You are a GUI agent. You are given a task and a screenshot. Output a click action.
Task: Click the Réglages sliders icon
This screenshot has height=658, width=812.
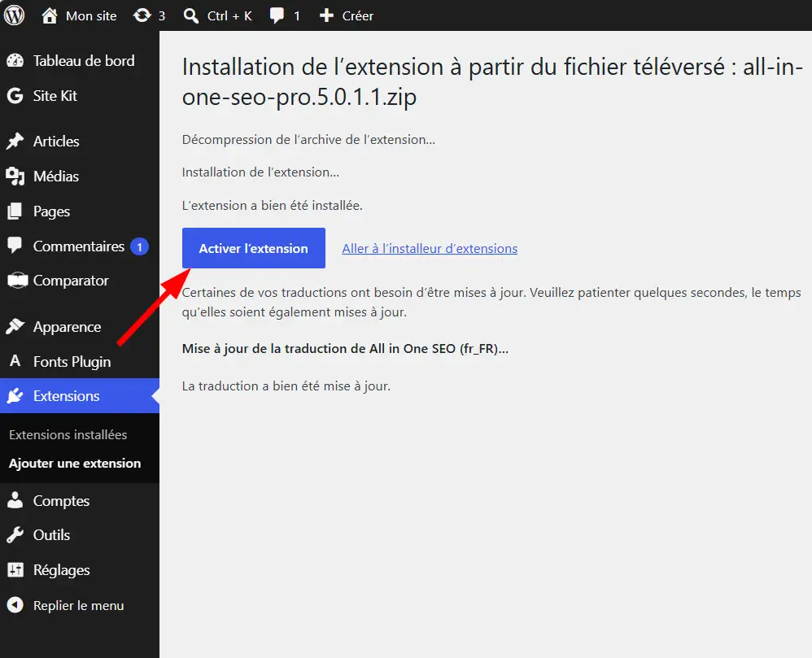15,569
